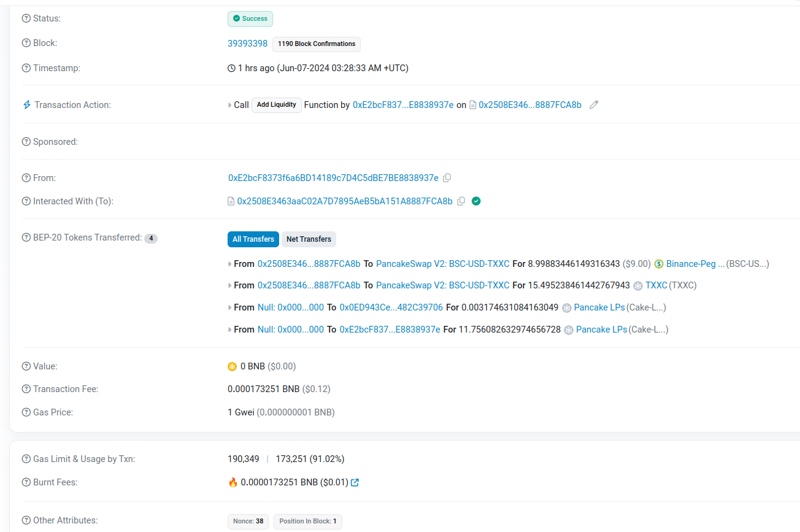Click the BNB coin icon beside Value
The image size is (800, 532).
point(232,366)
